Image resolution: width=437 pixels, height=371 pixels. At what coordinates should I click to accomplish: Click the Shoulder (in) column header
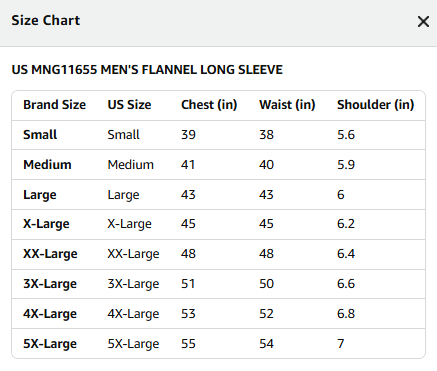375,105
